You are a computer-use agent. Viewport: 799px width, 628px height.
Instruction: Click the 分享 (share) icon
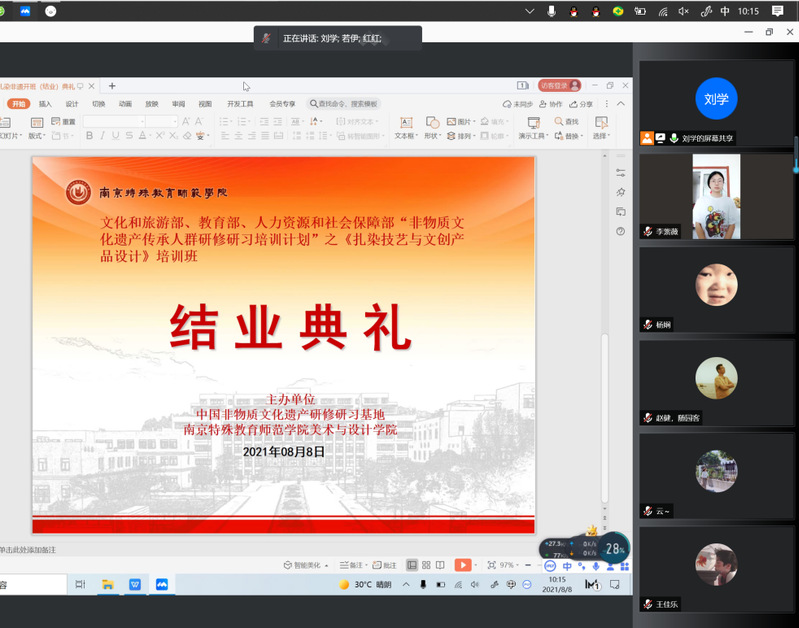(x=582, y=103)
